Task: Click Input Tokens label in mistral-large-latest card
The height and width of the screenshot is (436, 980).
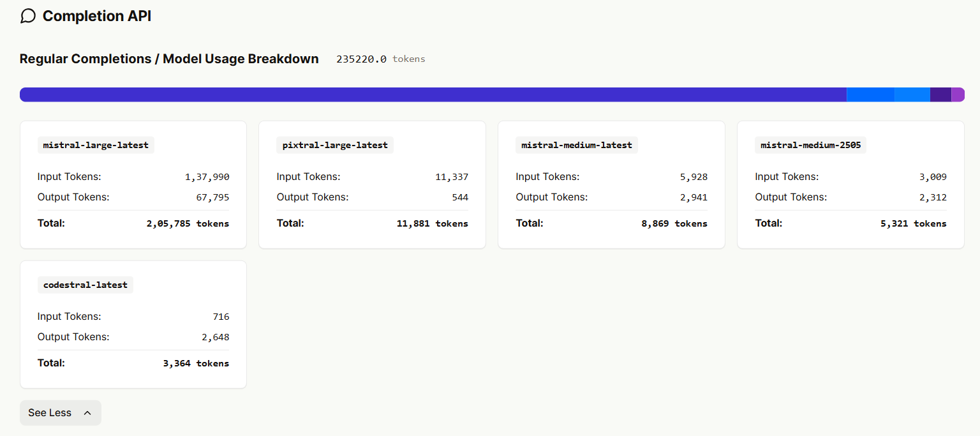Action: (x=70, y=177)
